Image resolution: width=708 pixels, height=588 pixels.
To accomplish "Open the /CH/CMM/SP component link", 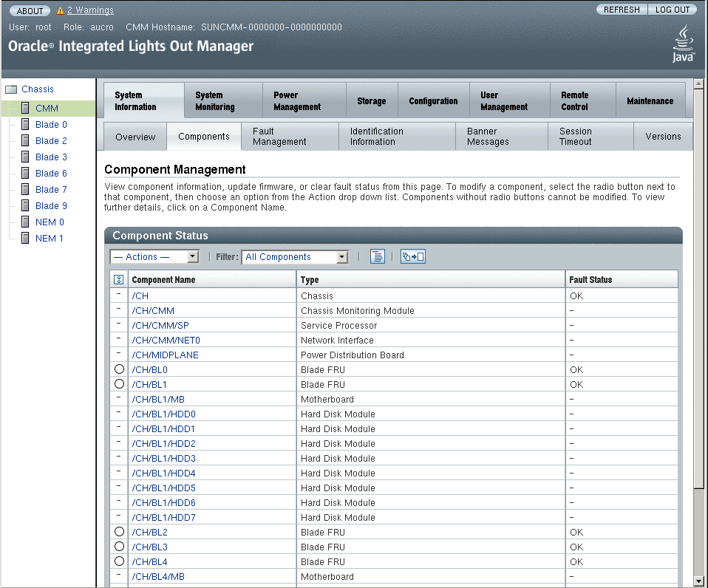I will pyautogui.click(x=160, y=325).
